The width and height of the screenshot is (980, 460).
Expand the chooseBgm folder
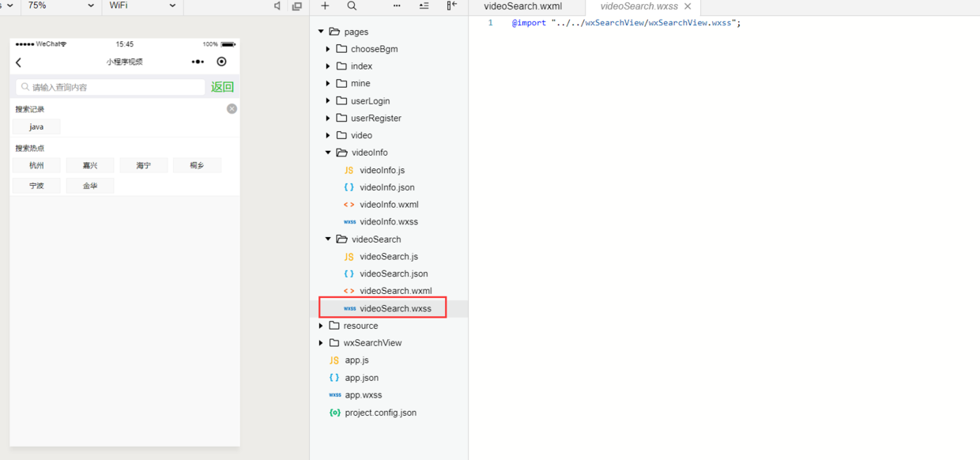328,49
